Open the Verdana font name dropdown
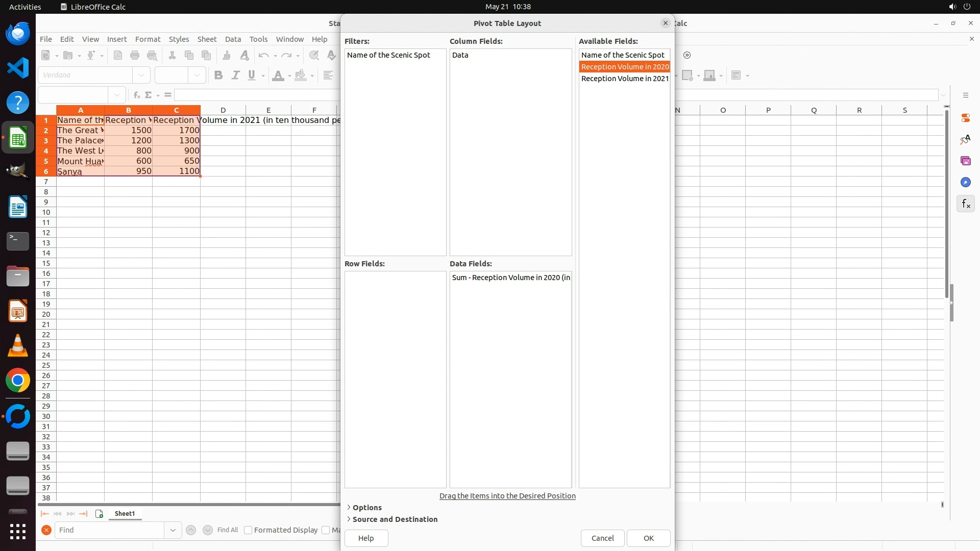This screenshot has height=551, width=980. pyautogui.click(x=141, y=76)
